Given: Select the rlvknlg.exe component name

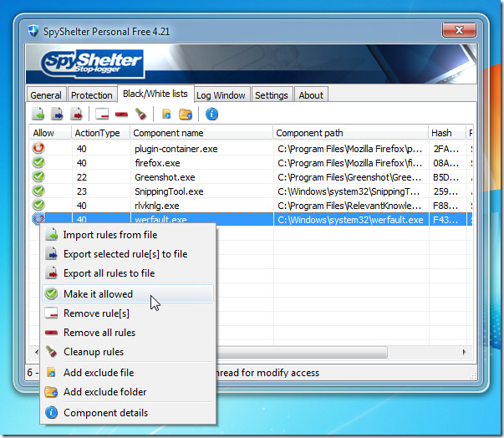Looking at the screenshot, I should (157, 206).
